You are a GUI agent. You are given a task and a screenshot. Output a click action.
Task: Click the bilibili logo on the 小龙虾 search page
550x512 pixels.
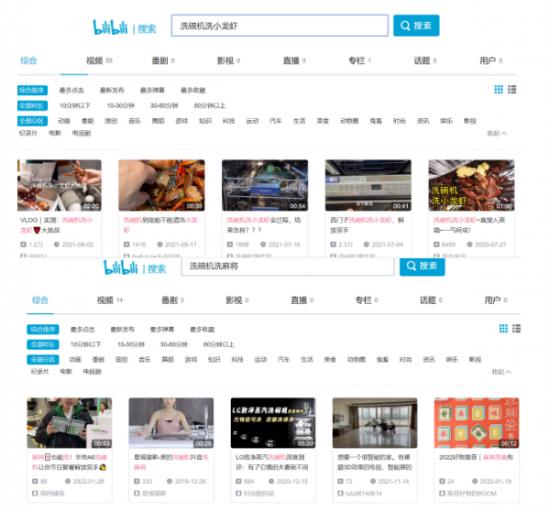[110, 27]
